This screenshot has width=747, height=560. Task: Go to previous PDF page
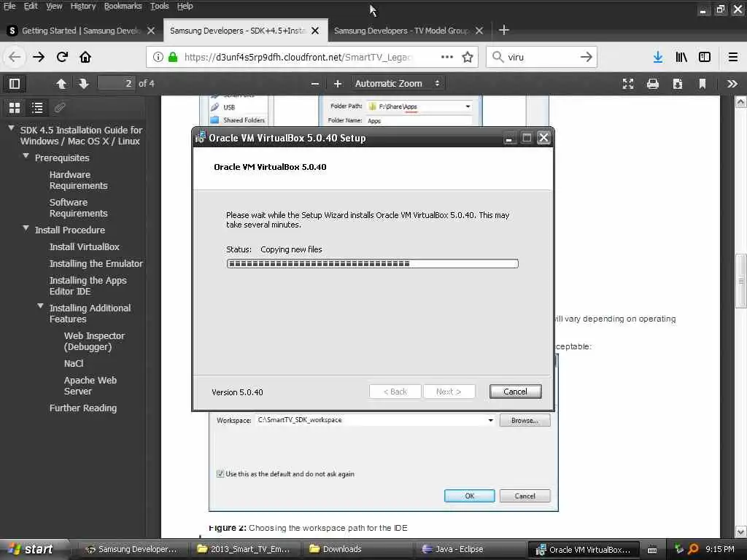click(x=61, y=84)
